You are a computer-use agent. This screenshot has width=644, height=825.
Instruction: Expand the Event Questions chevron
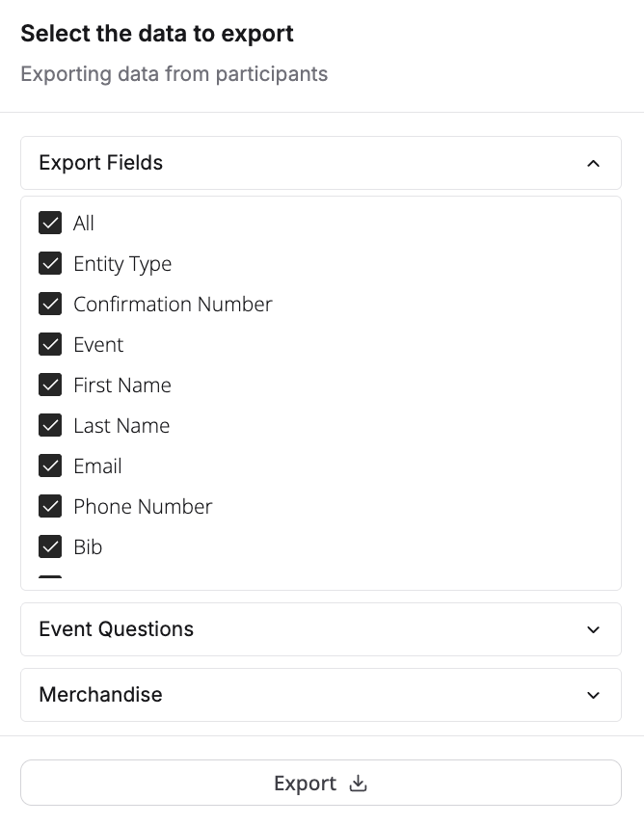point(593,629)
